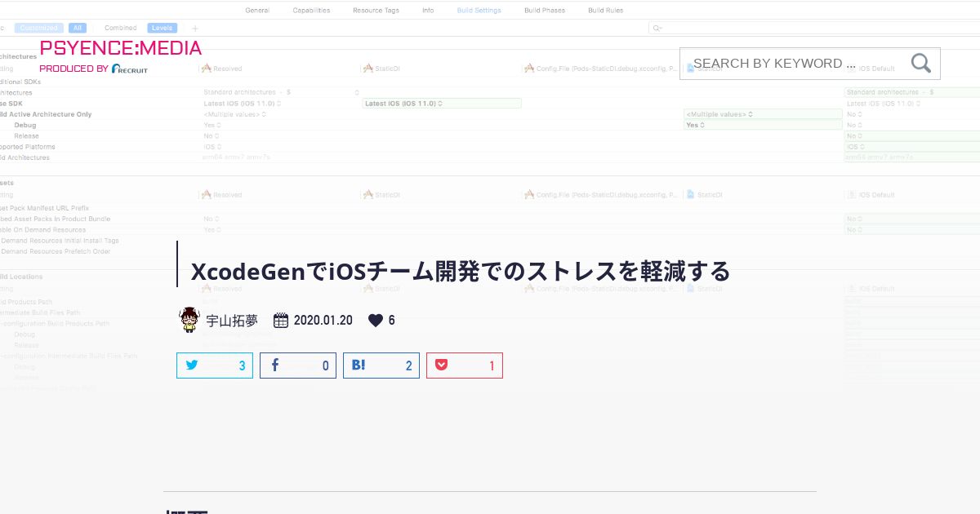Share the article on Twitter
Viewport: 980px width, 514px height.
215,366
